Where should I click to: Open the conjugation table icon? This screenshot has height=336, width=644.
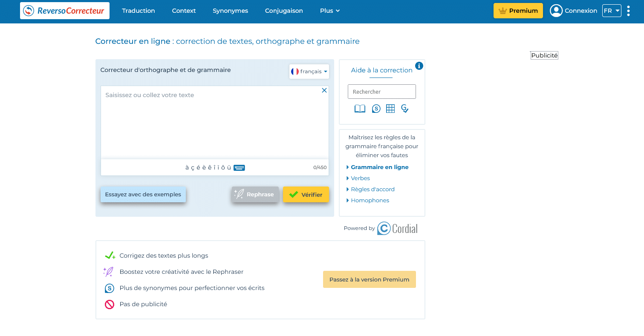coord(390,109)
